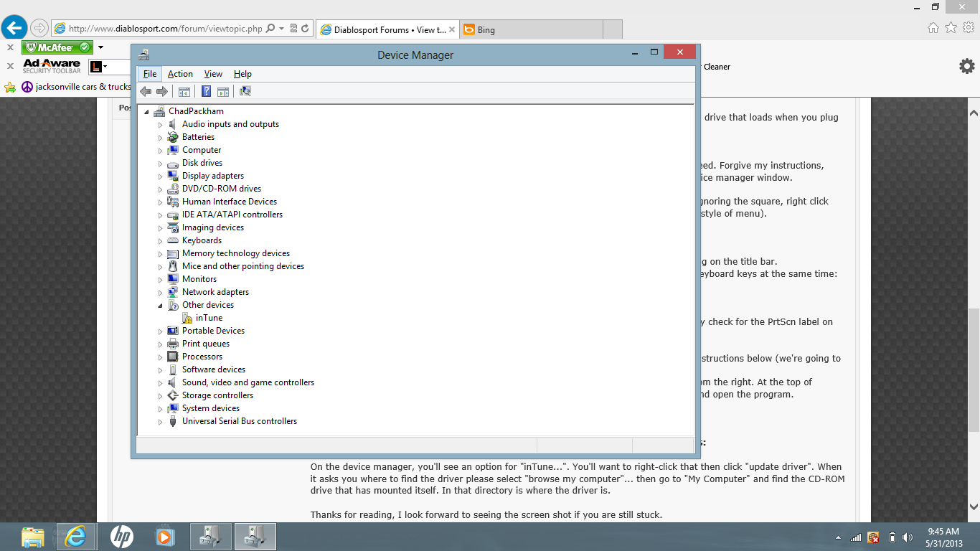This screenshot has width=980, height=551.
Task: Select the System devices icon
Action: (x=173, y=408)
